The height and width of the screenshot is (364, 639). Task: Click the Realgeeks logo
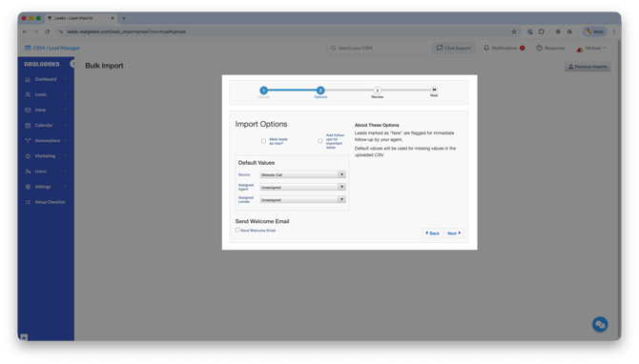[x=42, y=65]
